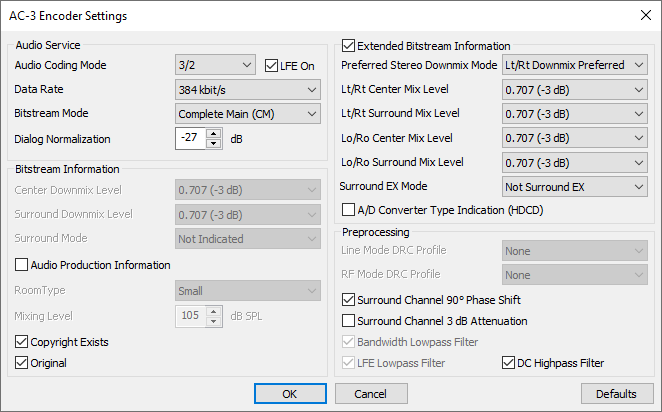
Task: Increase Mixing Level with up arrow
Action: pos(214,312)
